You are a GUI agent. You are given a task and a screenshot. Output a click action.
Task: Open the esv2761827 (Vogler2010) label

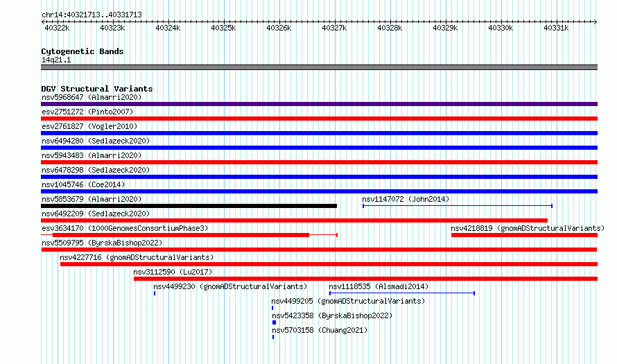pos(89,126)
